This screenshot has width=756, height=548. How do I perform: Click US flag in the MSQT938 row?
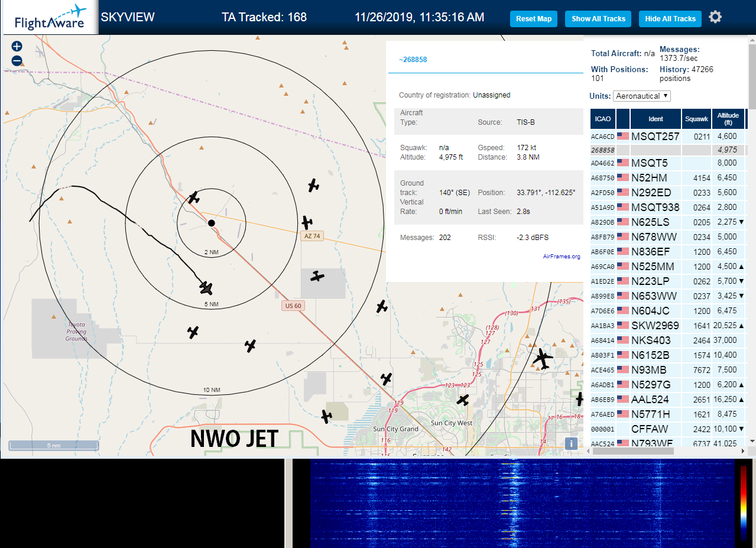coord(623,207)
